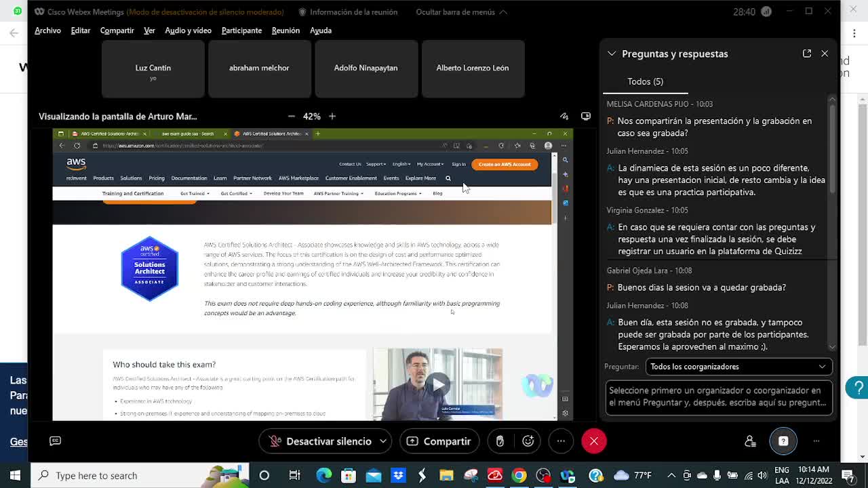This screenshot has height=488, width=868.
Task: Click the blue help button in background window
Action: tap(858, 388)
